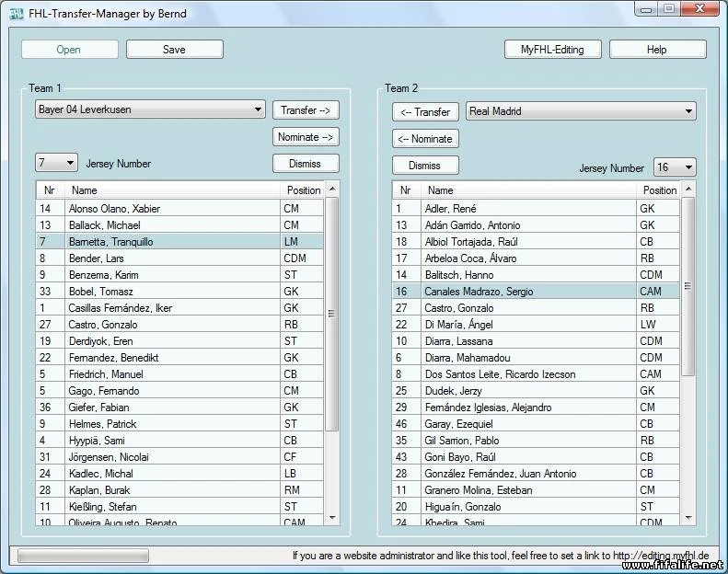Select Helmes, Patrick row
Image resolution: width=728 pixels, height=574 pixels.
[x=179, y=424]
